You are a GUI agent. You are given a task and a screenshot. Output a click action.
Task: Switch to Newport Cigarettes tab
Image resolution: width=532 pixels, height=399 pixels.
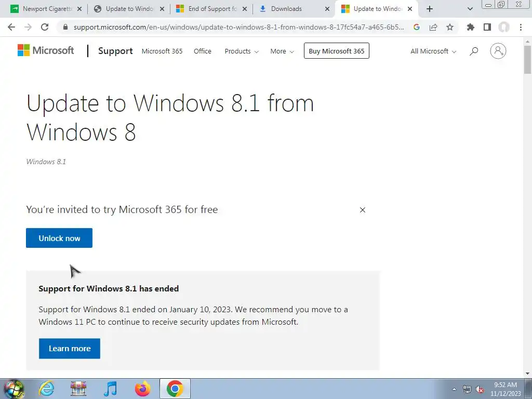(x=46, y=9)
